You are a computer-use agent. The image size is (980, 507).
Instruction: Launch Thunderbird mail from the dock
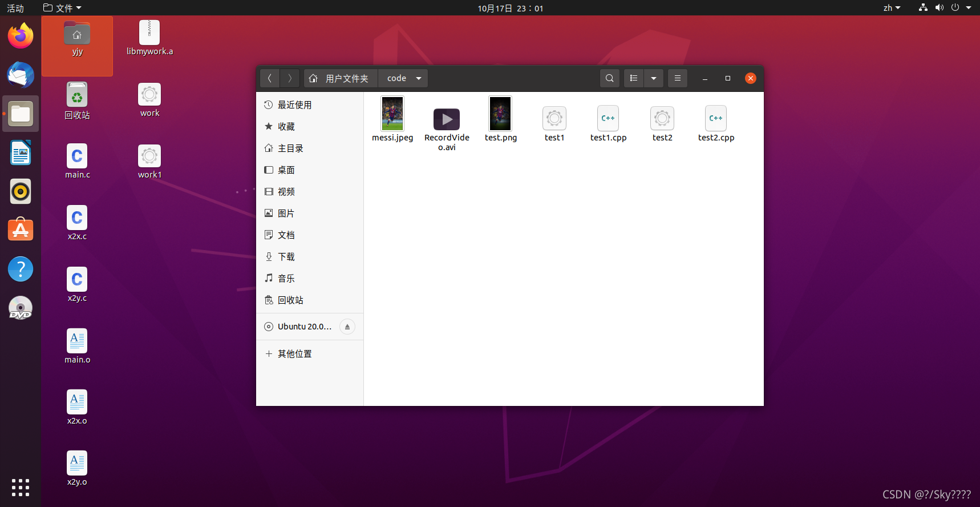point(21,75)
